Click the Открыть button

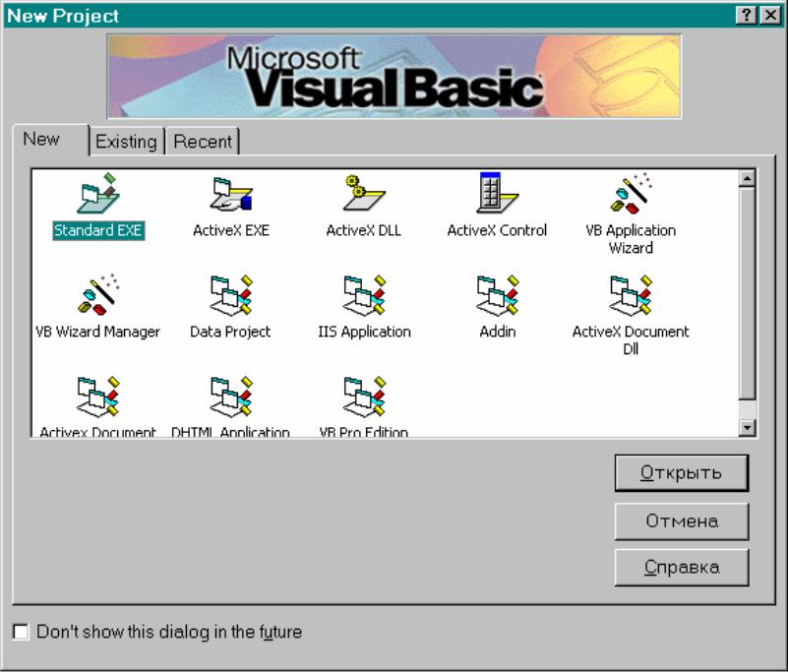(x=682, y=473)
